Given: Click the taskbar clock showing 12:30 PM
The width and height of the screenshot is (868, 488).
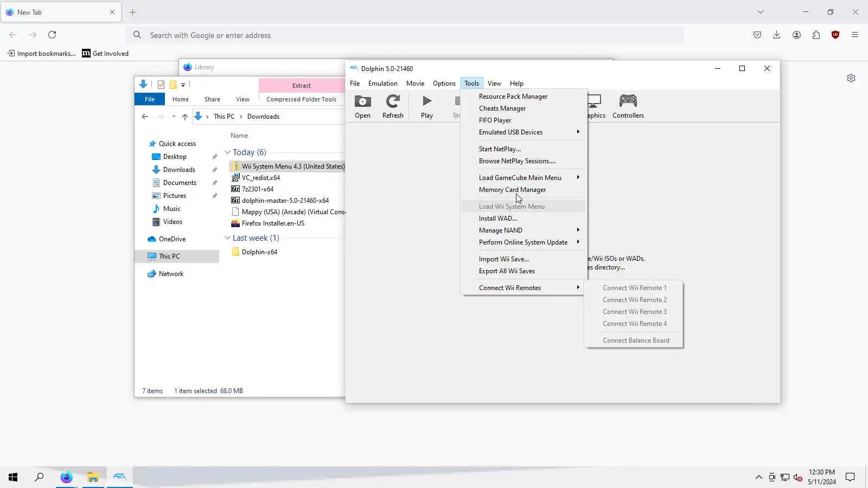Looking at the screenshot, I should coord(821,477).
